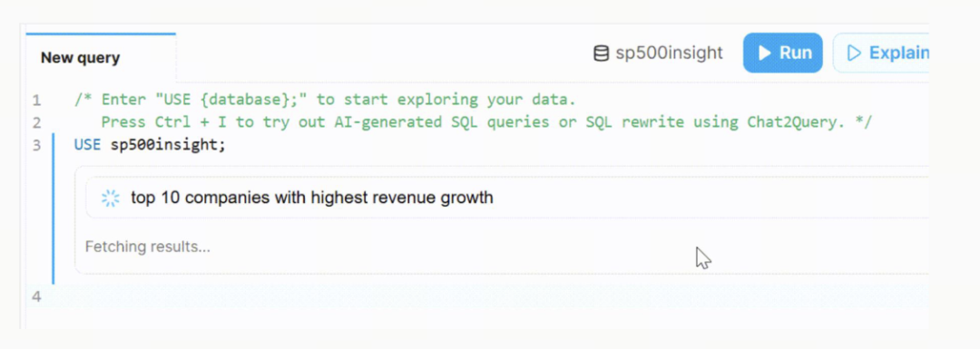This screenshot has height=349, width=980.
Task: Click the Explain button
Action: tap(881, 53)
